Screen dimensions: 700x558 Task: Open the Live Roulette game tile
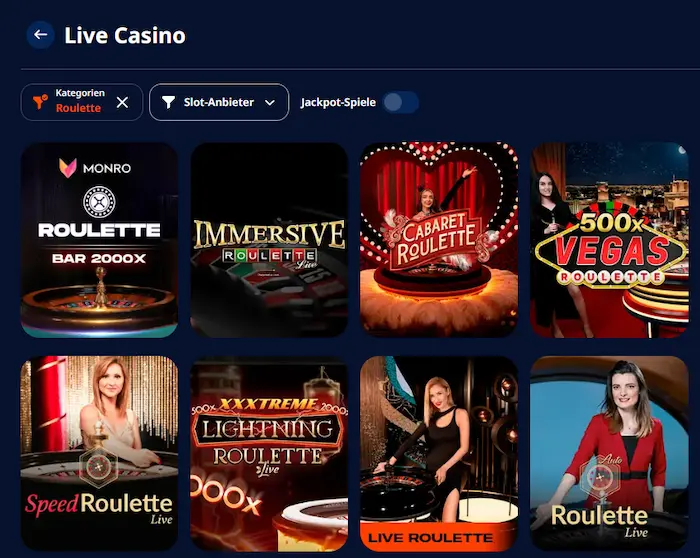coord(439,453)
